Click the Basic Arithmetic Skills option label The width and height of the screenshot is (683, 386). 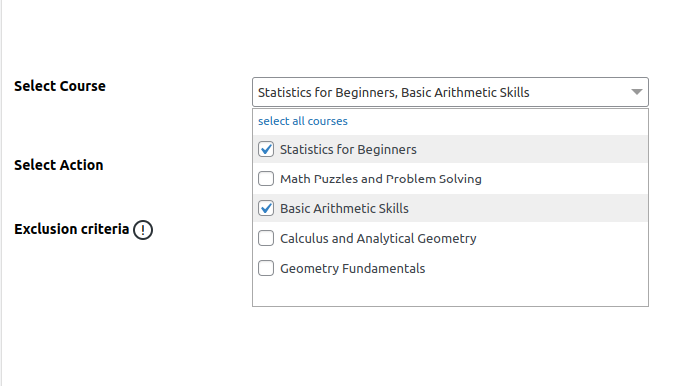point(344,209)
